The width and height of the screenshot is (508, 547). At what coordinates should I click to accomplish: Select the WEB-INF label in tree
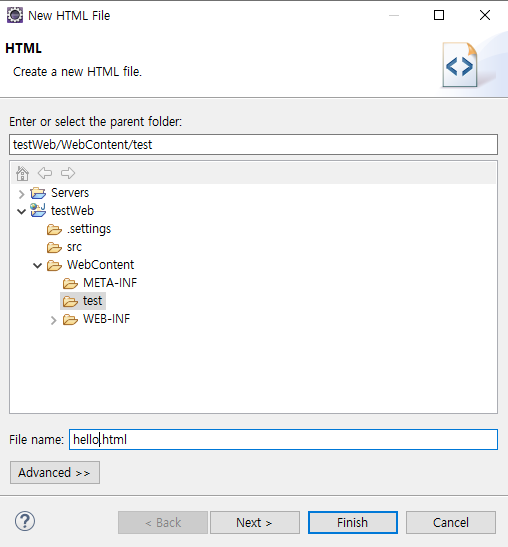tap(106, 319)
